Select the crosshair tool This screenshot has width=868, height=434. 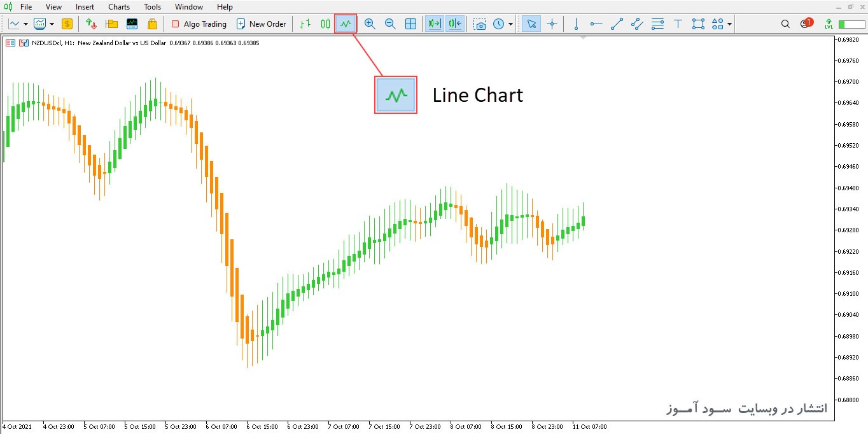pyautogui.click(x=552, y=24)
